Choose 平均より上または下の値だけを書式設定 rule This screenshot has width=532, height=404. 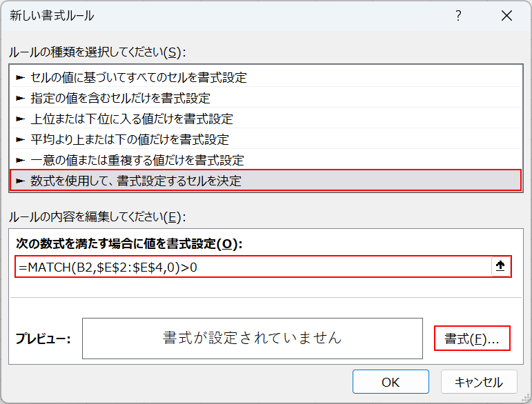point(130,140)
